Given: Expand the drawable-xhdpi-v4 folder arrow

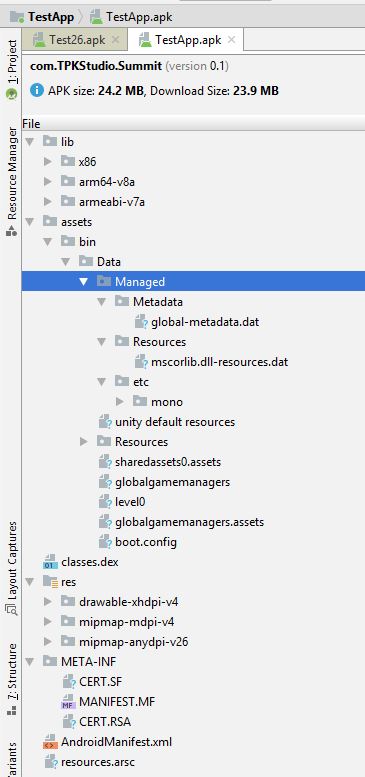Looking at the screenshot, I should tap(48, 602).
